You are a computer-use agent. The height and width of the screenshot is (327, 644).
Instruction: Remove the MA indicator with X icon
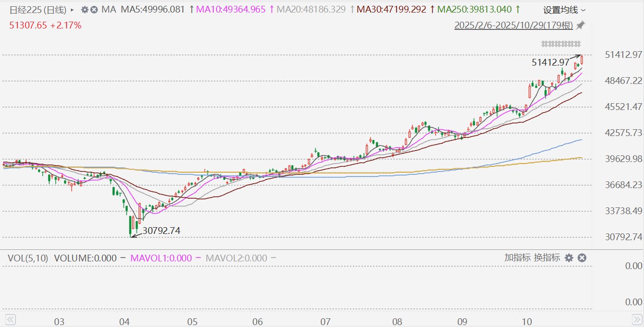(x=94, y=10)
